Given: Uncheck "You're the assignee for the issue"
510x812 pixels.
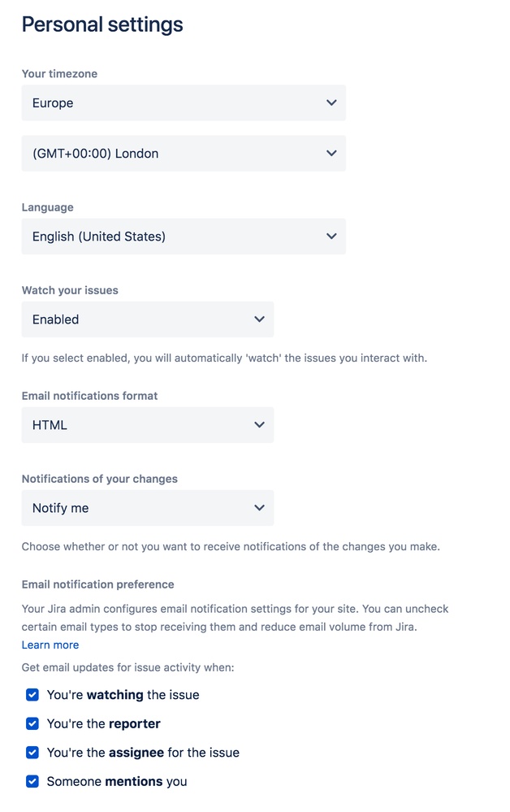Looking at the screenshot, I should pyautogui.click(x=32, y=753).
